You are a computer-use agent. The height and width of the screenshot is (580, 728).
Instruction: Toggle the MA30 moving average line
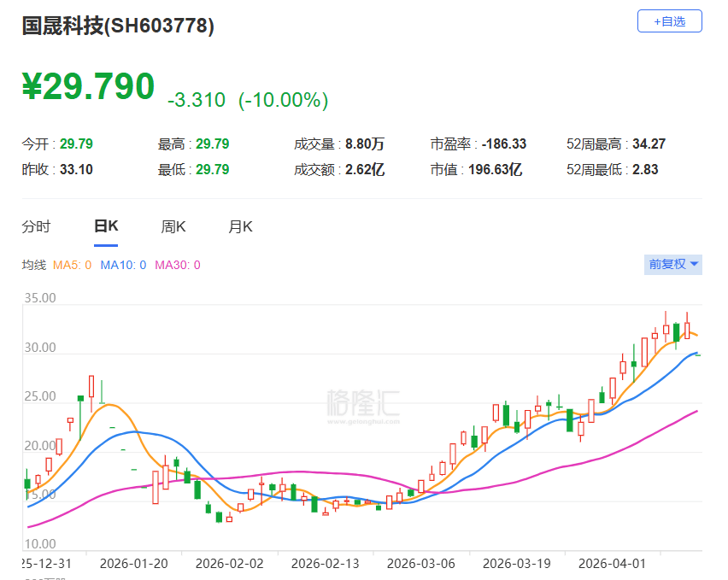pos(178,265)
